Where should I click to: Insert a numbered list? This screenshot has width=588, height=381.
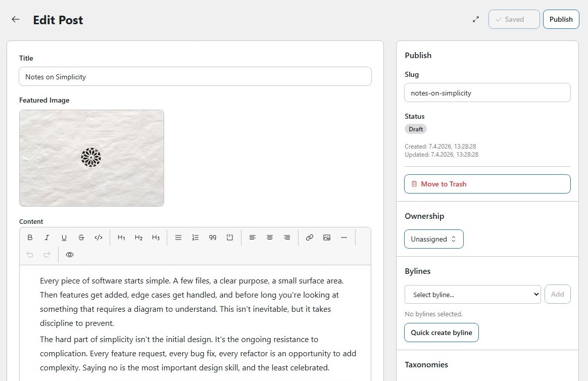click(x=195, y=237)
